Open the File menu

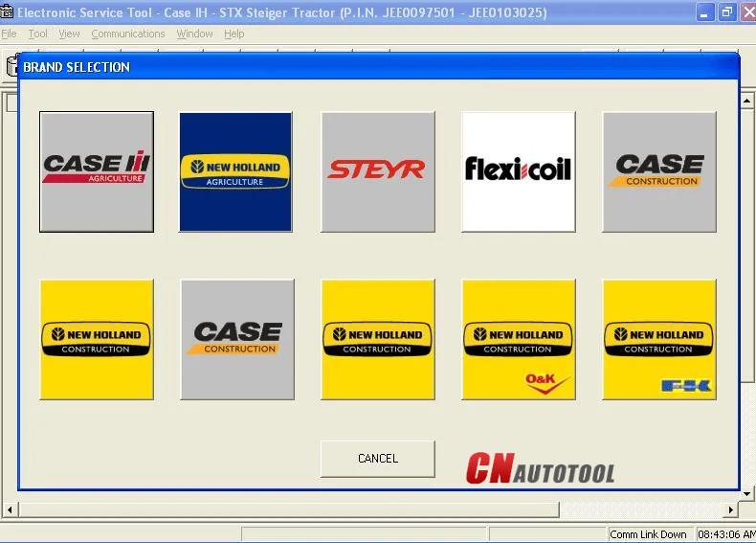pyautogui.click(x=9, y=34)
